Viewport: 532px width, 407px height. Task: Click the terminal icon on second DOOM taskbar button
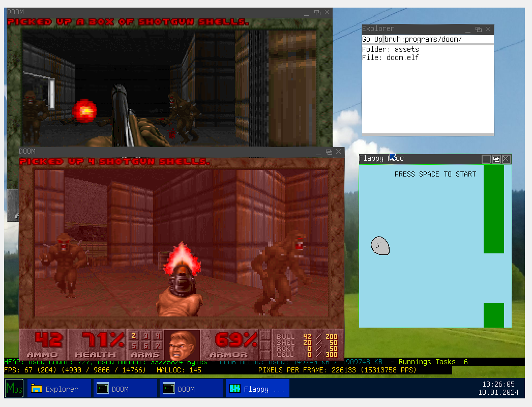(169, 388)
